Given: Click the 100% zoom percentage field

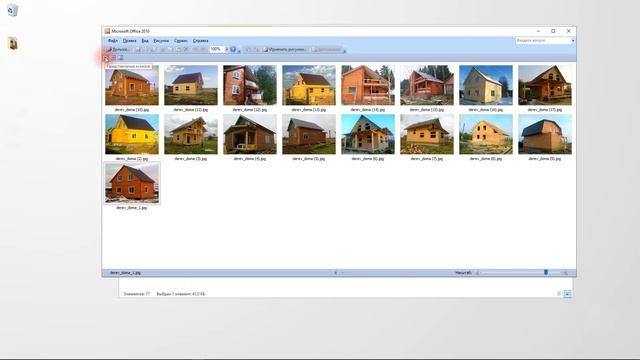Looking at the screenshot, I should pyautogui.click(x=217, y=49).
